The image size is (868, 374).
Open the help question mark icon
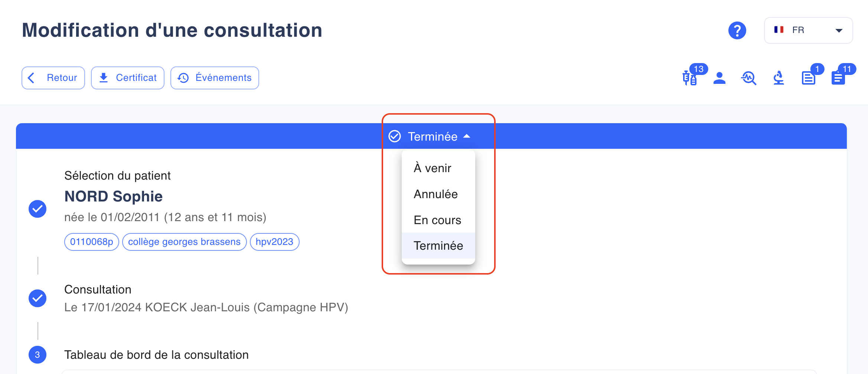point(737,30)
